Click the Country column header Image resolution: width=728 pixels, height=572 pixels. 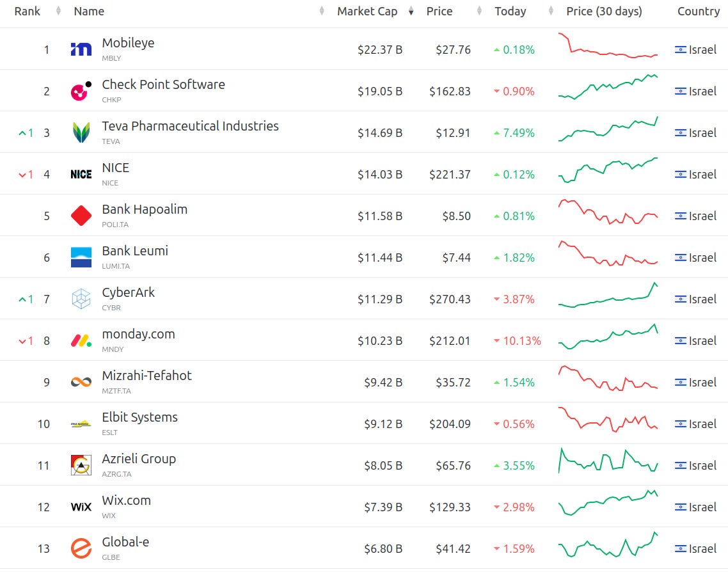pos(699,11)
